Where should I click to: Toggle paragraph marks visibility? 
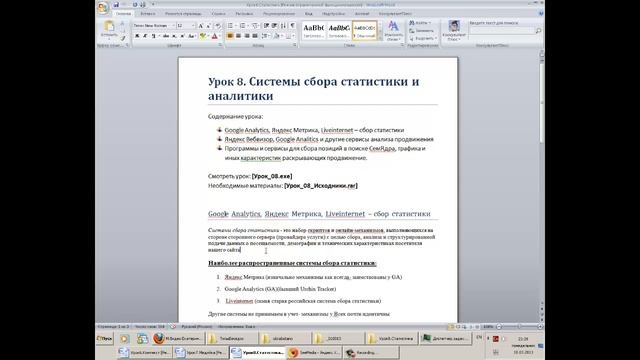point(293,26)
